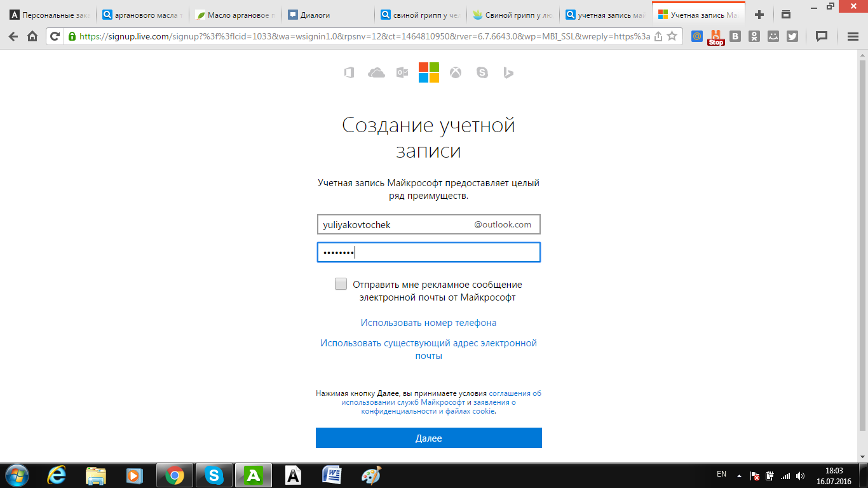Click the password input field
868x488 pixels.
coord(429,252)
